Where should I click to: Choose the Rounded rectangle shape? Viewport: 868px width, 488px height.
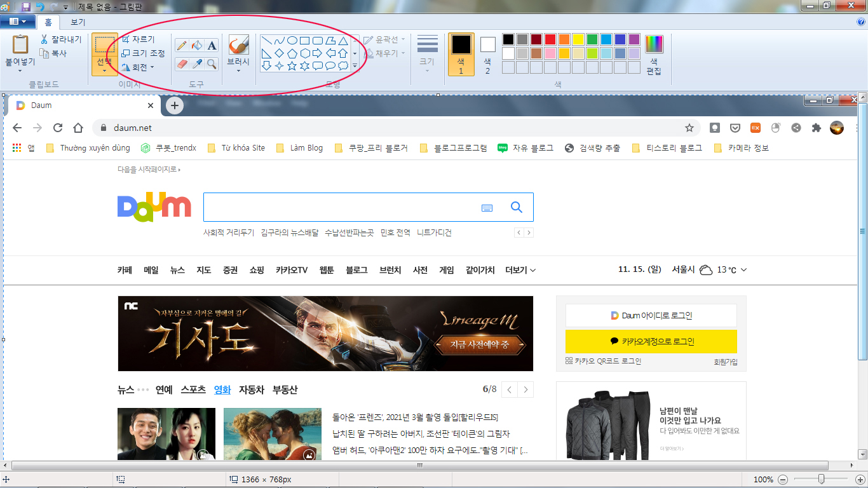click(x=317, y=41)
